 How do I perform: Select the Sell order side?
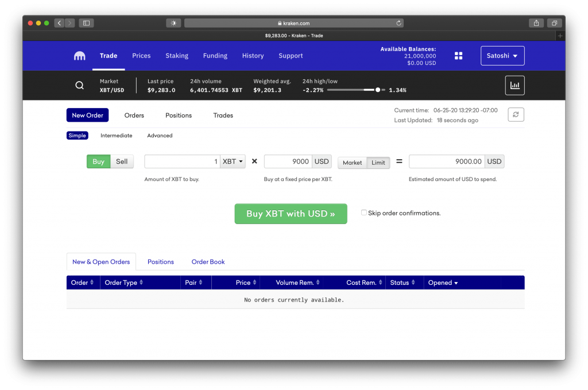pos(122,161)
